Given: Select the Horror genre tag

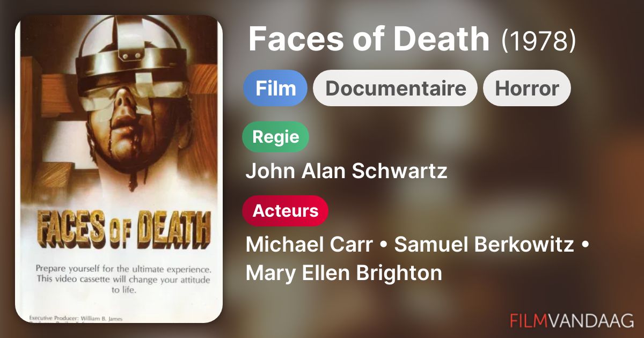Looking at the screenshot, I should click(x=527, y=88).
